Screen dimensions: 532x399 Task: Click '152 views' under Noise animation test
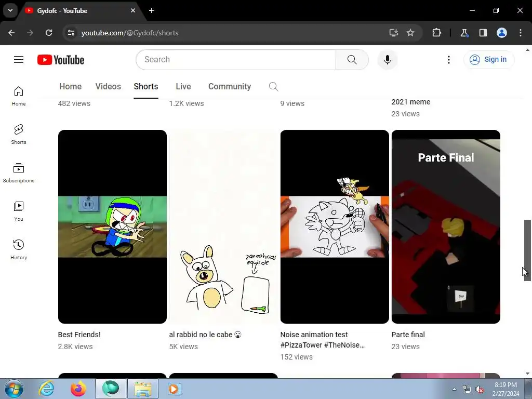click(297, 357)
